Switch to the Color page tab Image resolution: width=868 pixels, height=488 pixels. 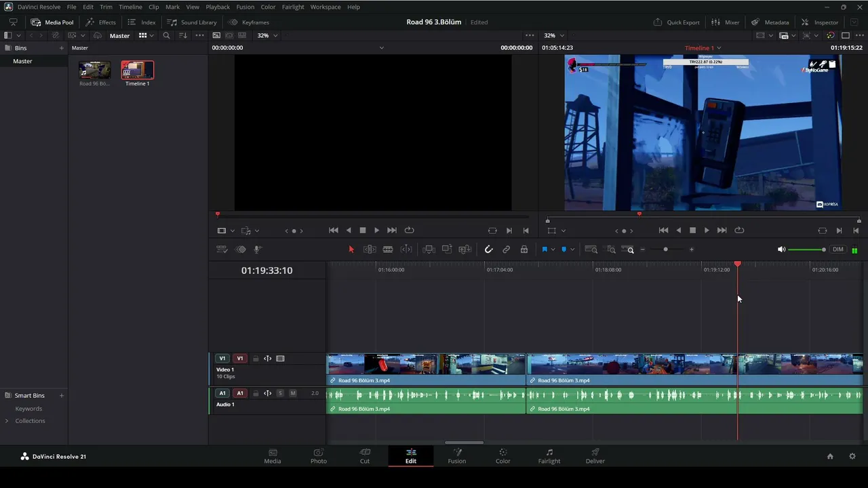(x=502, y=456)
